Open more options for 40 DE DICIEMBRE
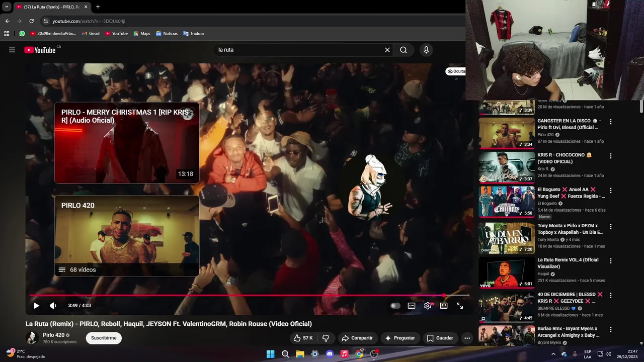The width and height of the screenshot is (644, 362). [x=611, y=295]
